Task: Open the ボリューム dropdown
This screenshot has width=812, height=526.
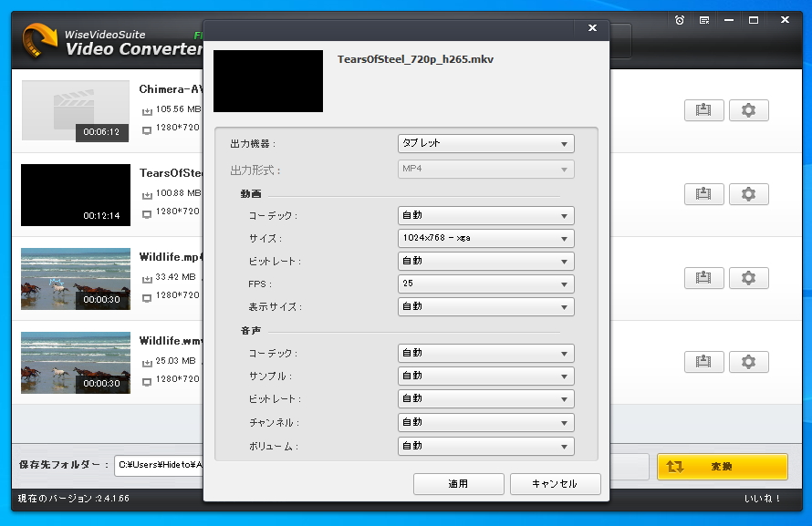Action: point(485,447)
